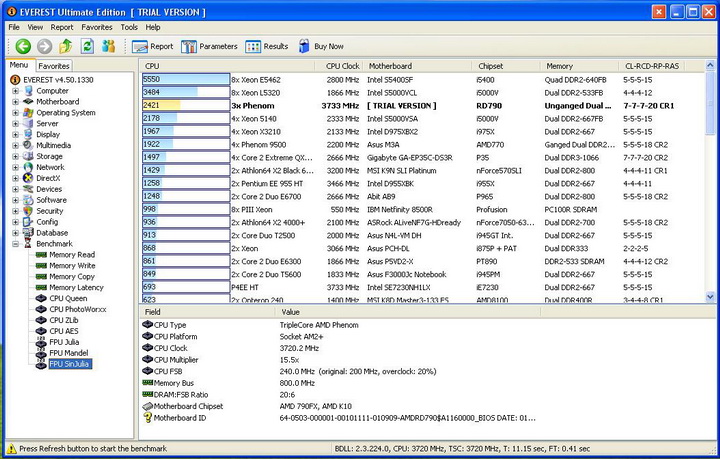
Task: Select the EVEREST v4.50.1330 root item
Action: pyautogui.click(x=58, y=80)
